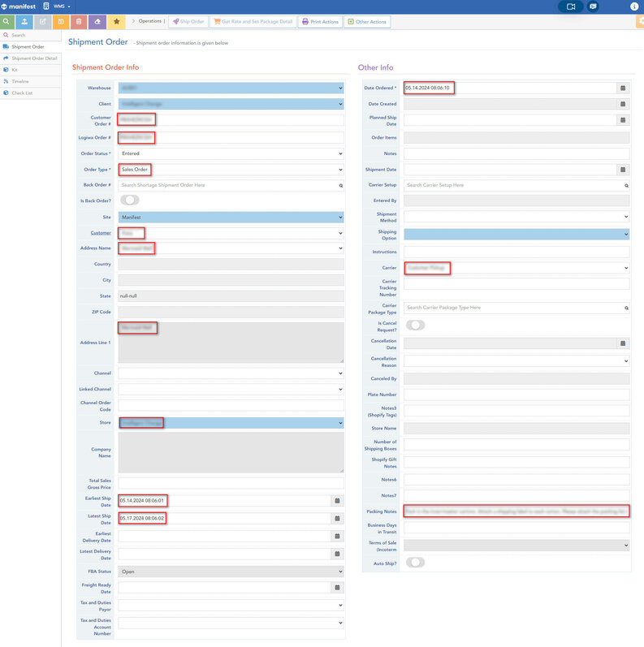The width and height of the screenshot is (644, 647).
Task: Open the Channel dropdown
Action: tap(231, 373)
